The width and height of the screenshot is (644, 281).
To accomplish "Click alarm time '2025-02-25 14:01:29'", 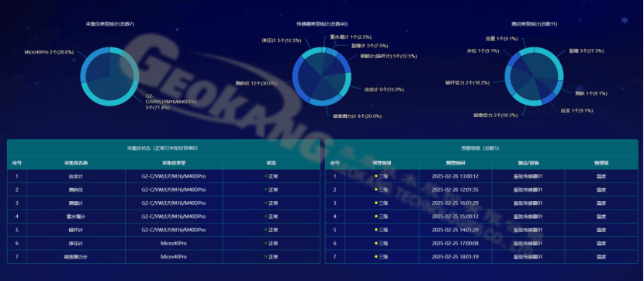I will click(455, 230).
